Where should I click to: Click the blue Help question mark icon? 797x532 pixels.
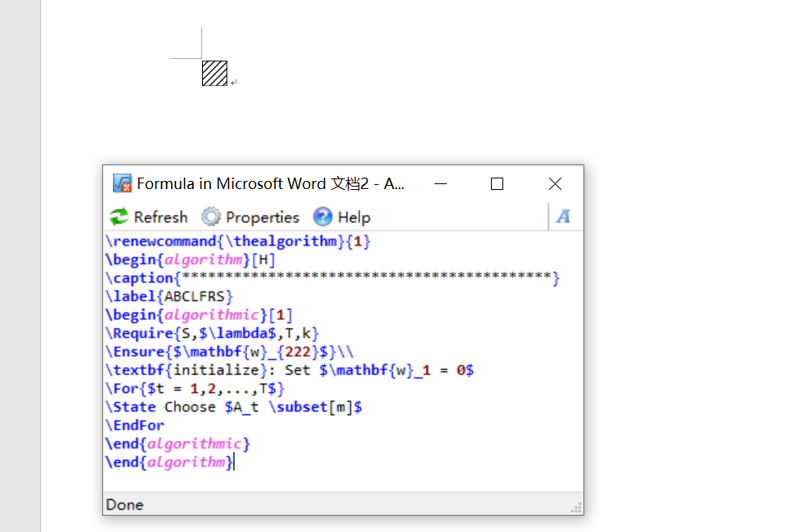pyautogui.click(x=322, y=217)
